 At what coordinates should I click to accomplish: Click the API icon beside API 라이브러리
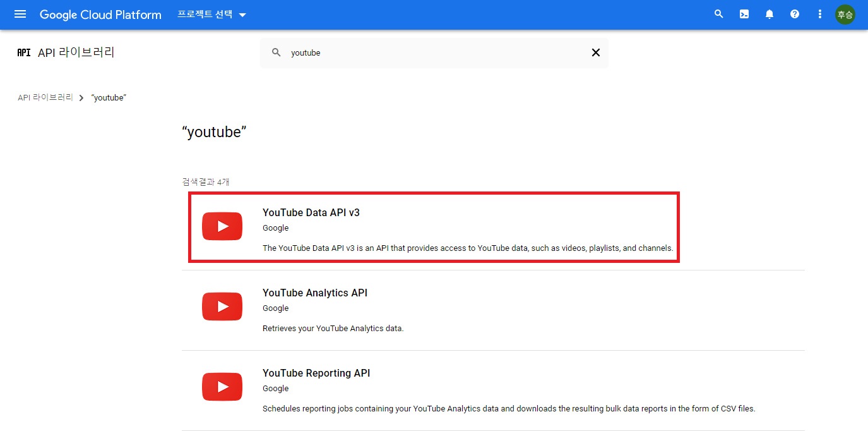pos(24,52)
